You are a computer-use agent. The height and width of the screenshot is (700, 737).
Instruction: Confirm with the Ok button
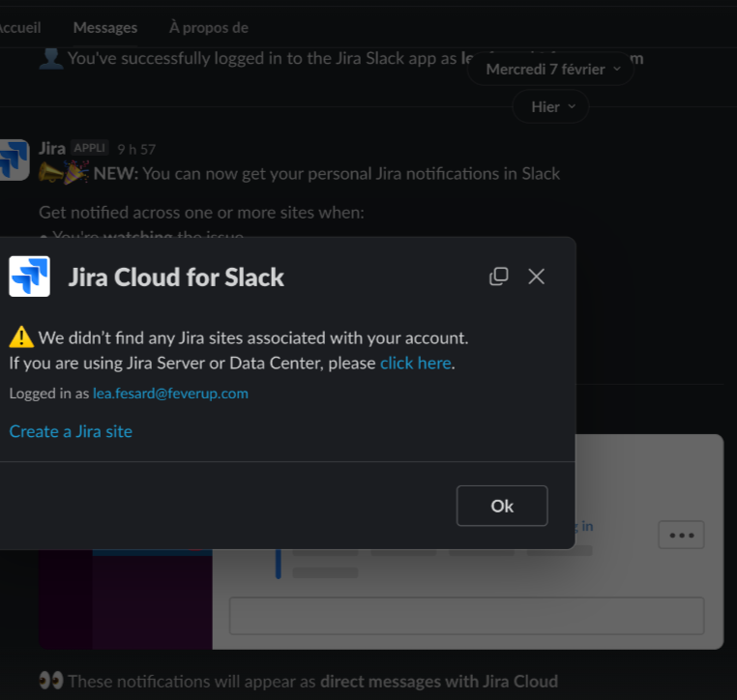(x=502, y=506)
